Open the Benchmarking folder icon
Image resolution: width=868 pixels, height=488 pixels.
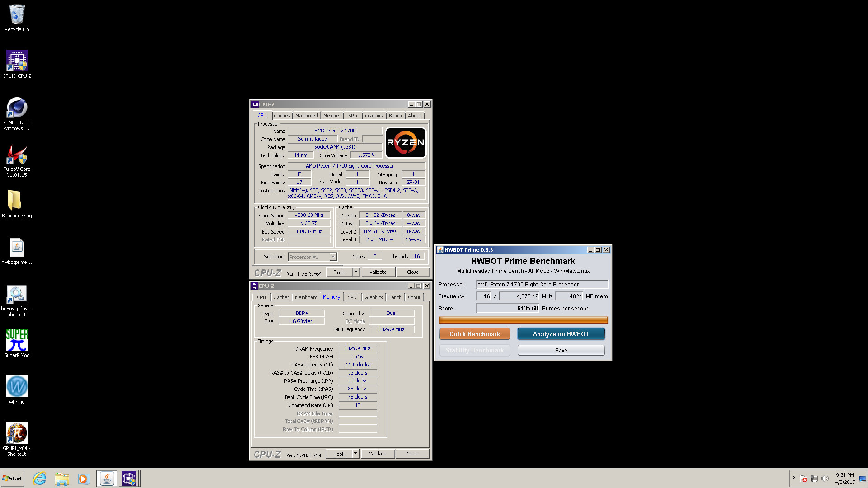pos(17,204)
